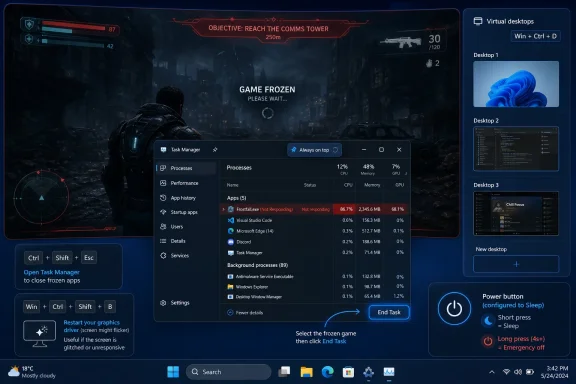Select the Discord process icon
Image resolution: width=576 pixels, height=384 pixels.
coord(231,242)
